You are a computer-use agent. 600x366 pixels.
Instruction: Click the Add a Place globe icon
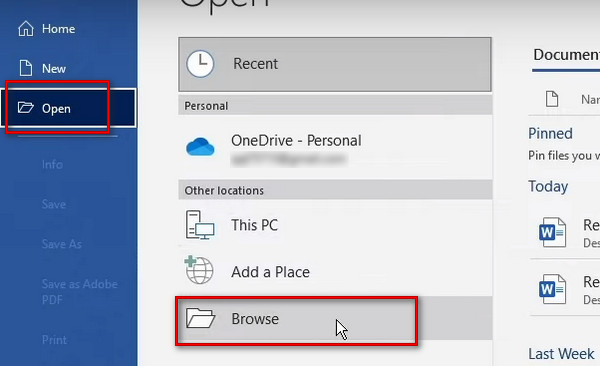point(199,270)
